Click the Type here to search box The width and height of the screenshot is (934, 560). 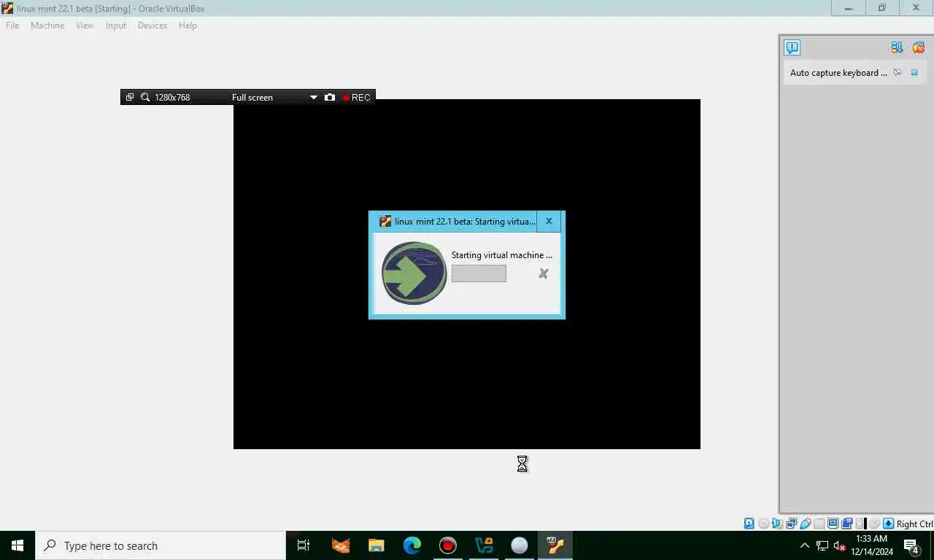(x=161, y=545)
